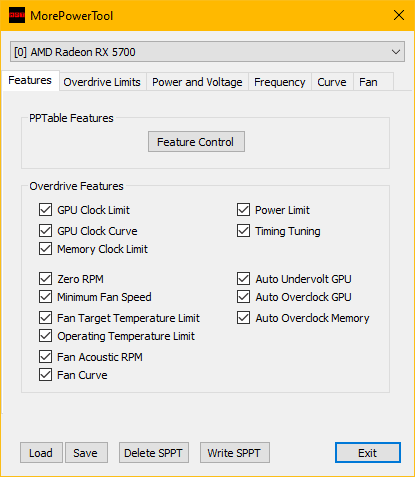The width and height of the screenshot is (415, 477).
Task: Click the Feature Control button
Action: pyautogui.click(x=196, y=142)
